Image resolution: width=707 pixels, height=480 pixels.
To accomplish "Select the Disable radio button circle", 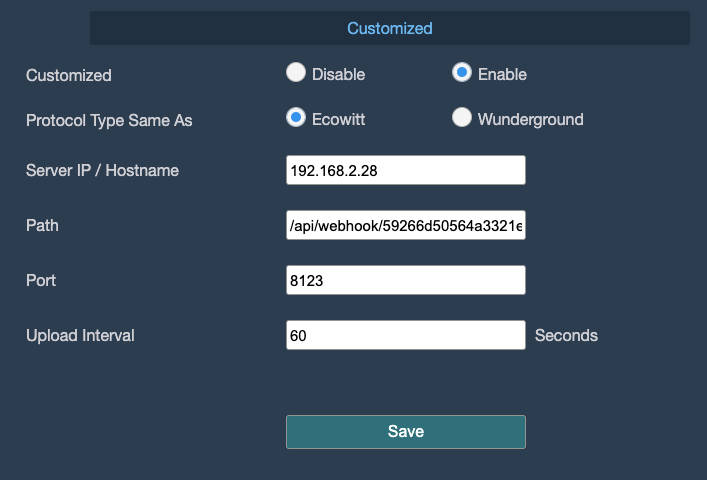I will 296,73.
